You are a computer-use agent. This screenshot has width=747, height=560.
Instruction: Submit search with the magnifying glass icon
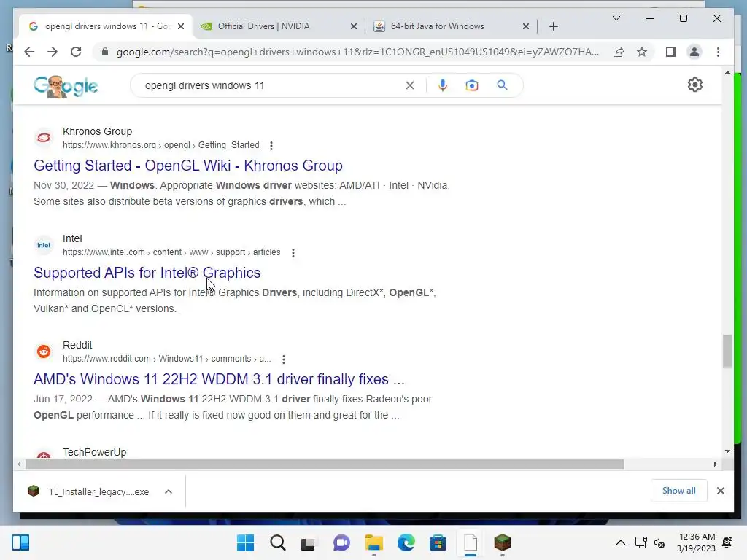tap(502, 85)
